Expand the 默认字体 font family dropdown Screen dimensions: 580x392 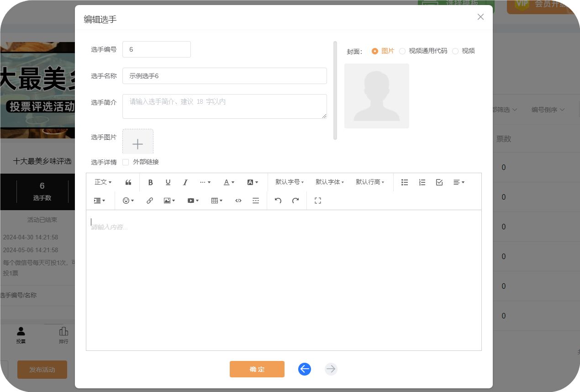(x=330, y=182)
